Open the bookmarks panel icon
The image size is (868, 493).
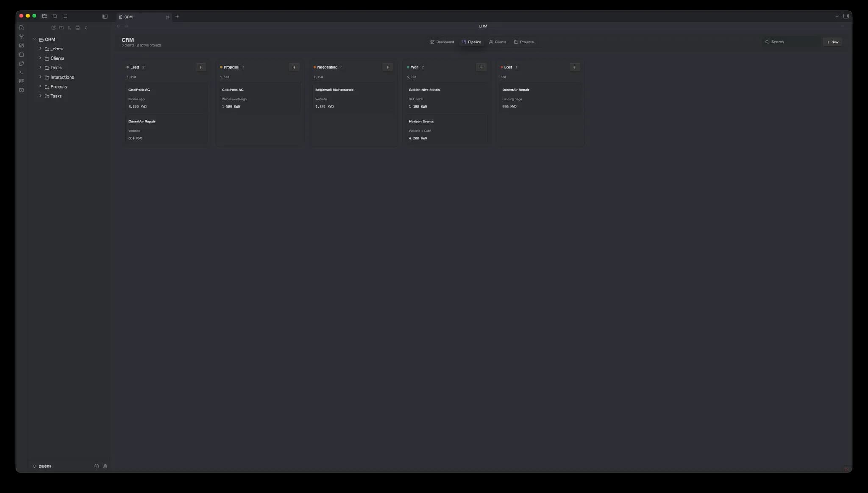[65, 16]
